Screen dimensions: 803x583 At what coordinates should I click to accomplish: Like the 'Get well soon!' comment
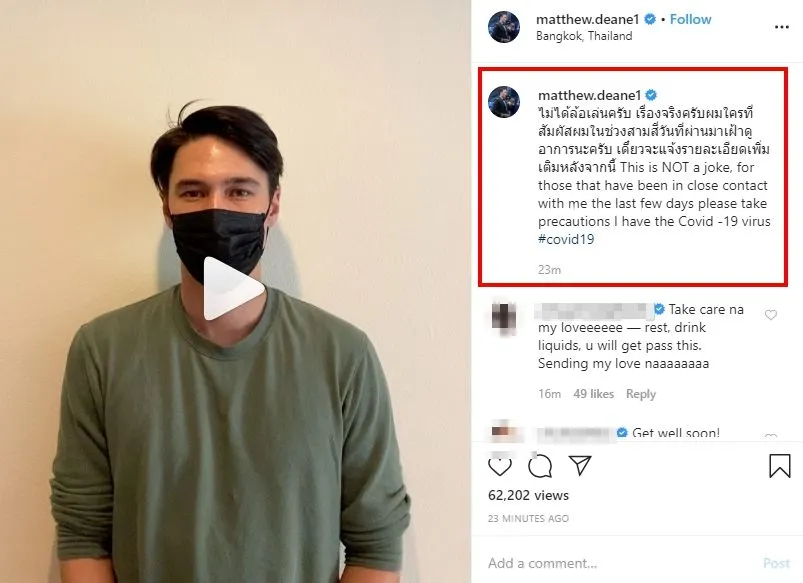[x=770, y=437]
